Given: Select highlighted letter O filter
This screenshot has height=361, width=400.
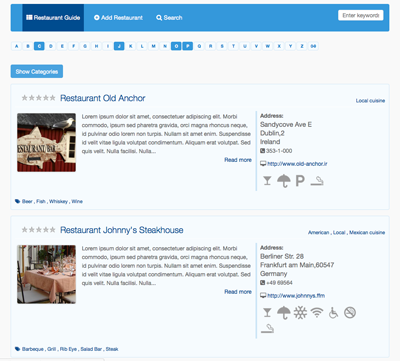Looking at the screenshot, I should (x=176, y=46).
